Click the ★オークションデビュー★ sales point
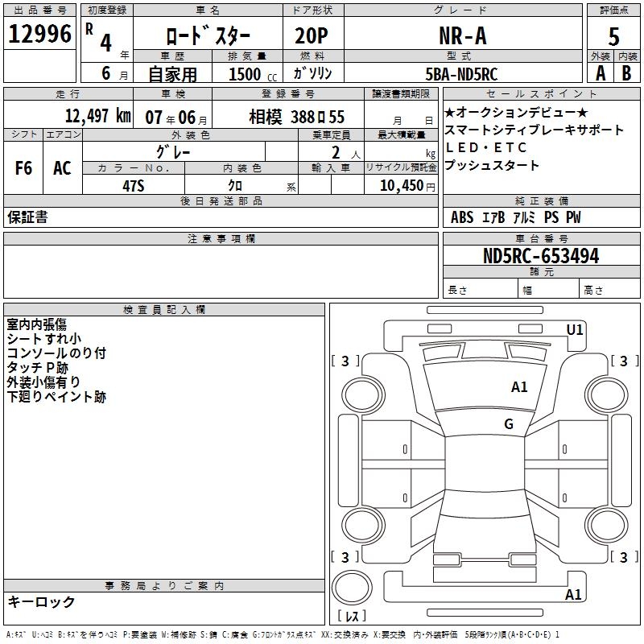644x644 pixels. [x=516, y=112]
